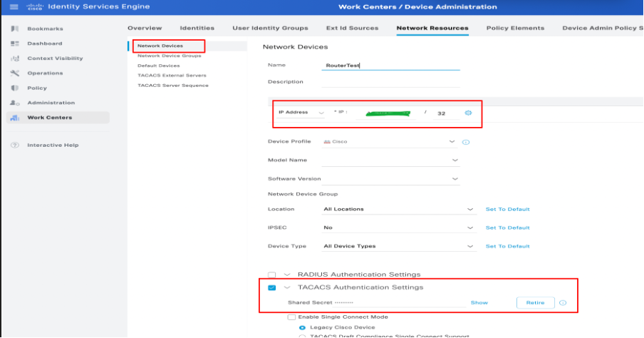Open the IP Address type dropdown

pyautogui.click(x=301, y=113)
